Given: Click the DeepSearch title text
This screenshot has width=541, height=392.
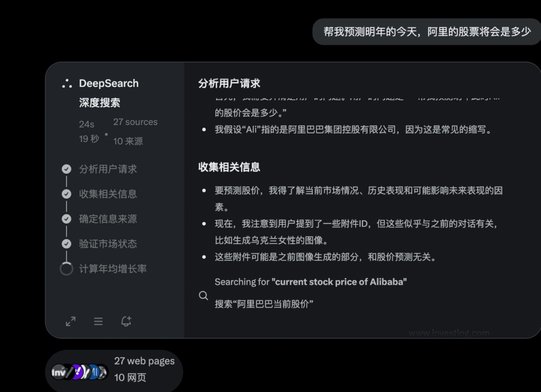Looking at the screenshot, I should pos(109,83).
